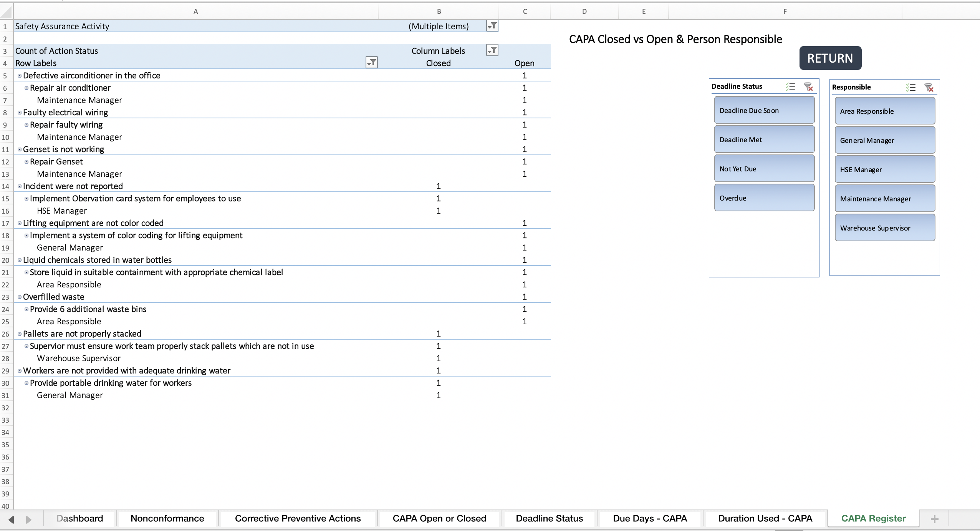The image size is (980, 531).
Task: Select column C header
Action: [x=524, y=11]
